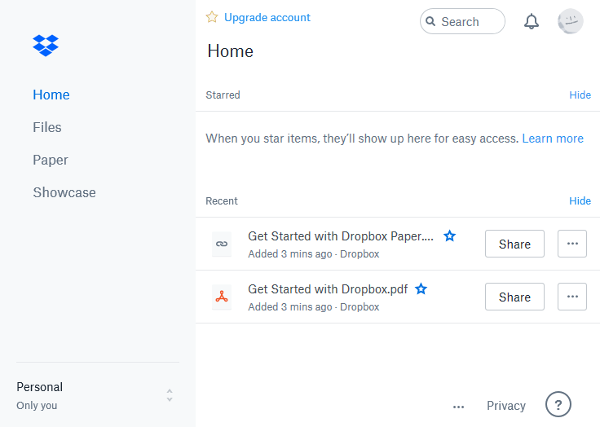Screen dimensions: 600x427
Task: Click the link file icon for Dropbox Paper
Action: point(222,244)
